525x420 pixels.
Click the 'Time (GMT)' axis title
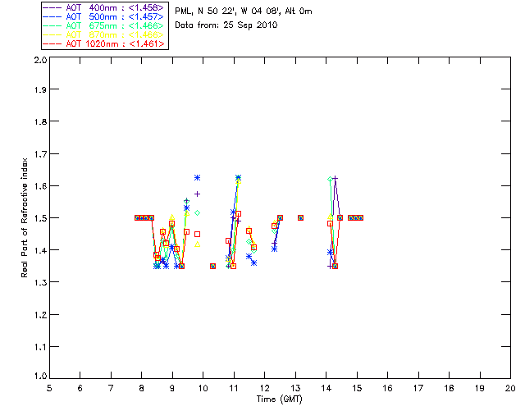[279, 399]
